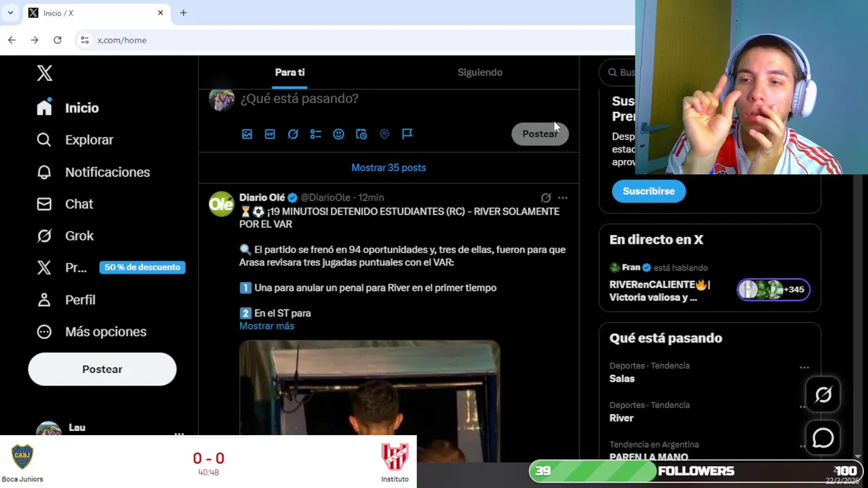The image size is (868, 488).
Task: Click the Suscribirse button
Action: pos(648,191)
